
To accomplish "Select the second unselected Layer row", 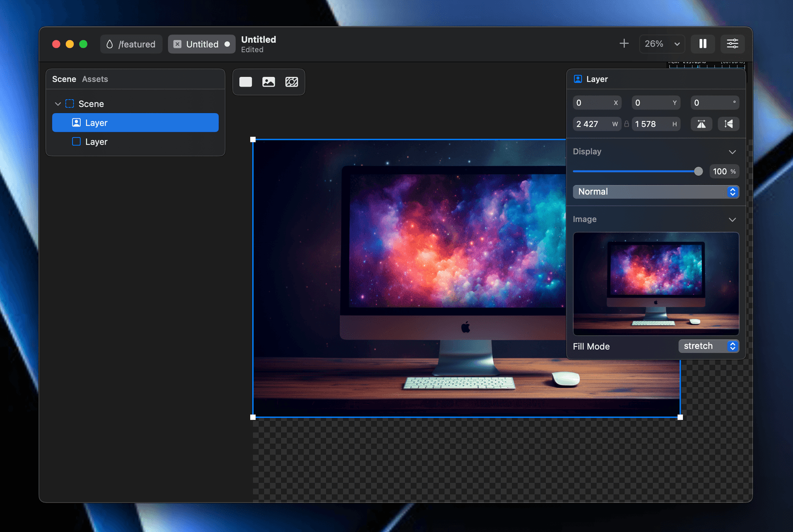I will pos(135,141).
